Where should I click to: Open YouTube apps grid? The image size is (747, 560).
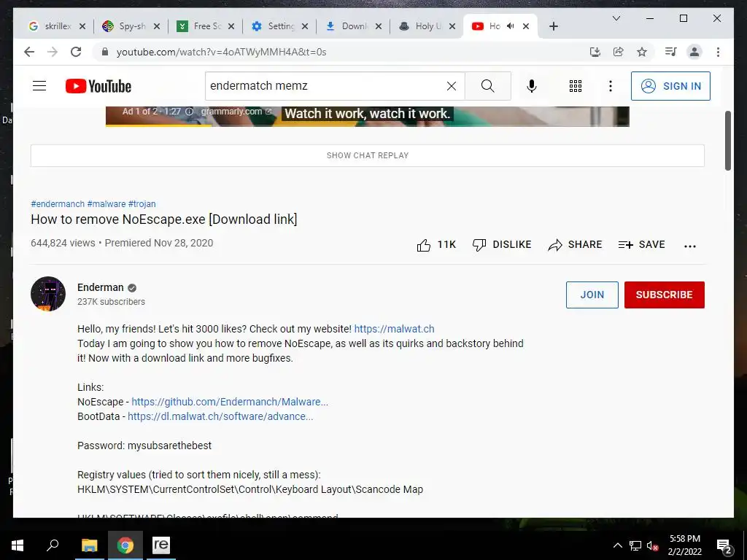point(576,86)
